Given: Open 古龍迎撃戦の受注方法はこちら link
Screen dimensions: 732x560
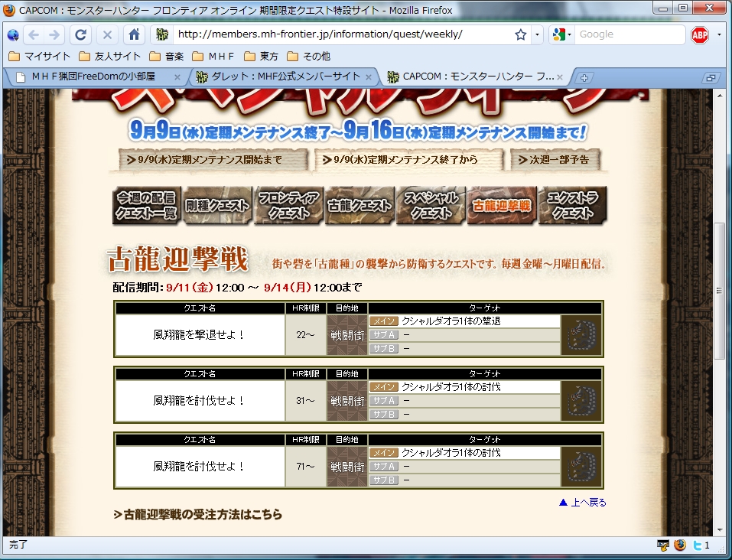Looking at the screenshot, I should [x=198, y=514].
